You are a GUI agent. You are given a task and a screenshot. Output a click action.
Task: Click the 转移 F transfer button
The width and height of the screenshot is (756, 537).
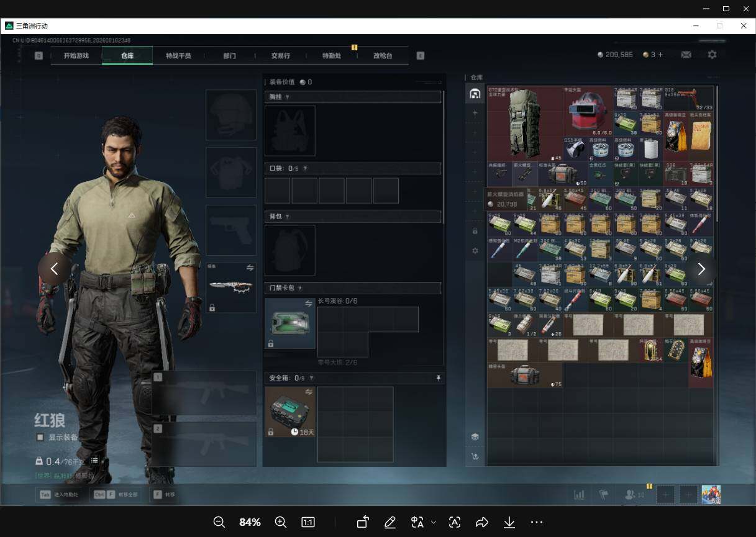click(x=164, y=495)
